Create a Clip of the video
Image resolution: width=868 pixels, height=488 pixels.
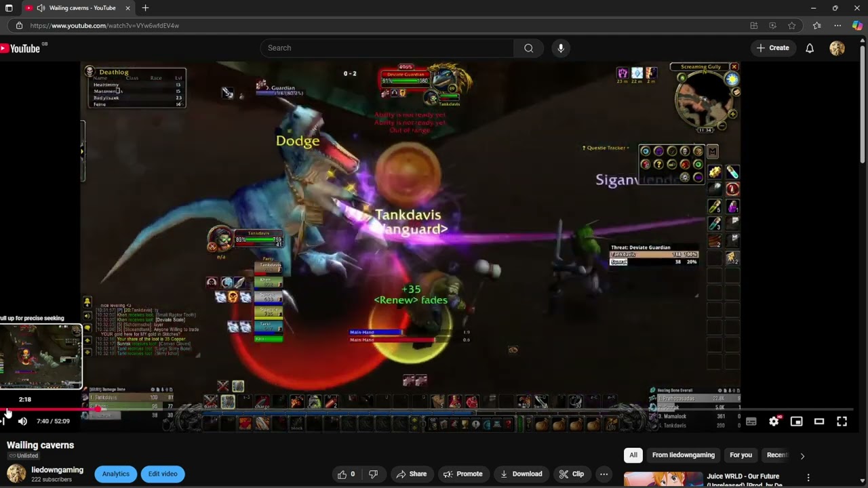coord(571,474)
